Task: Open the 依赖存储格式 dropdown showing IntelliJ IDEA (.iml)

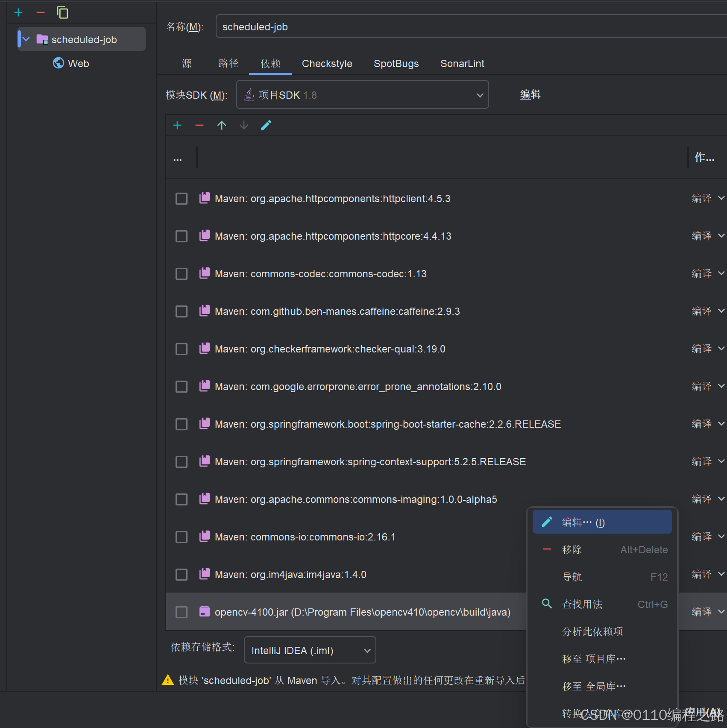Action: point(366,650)
